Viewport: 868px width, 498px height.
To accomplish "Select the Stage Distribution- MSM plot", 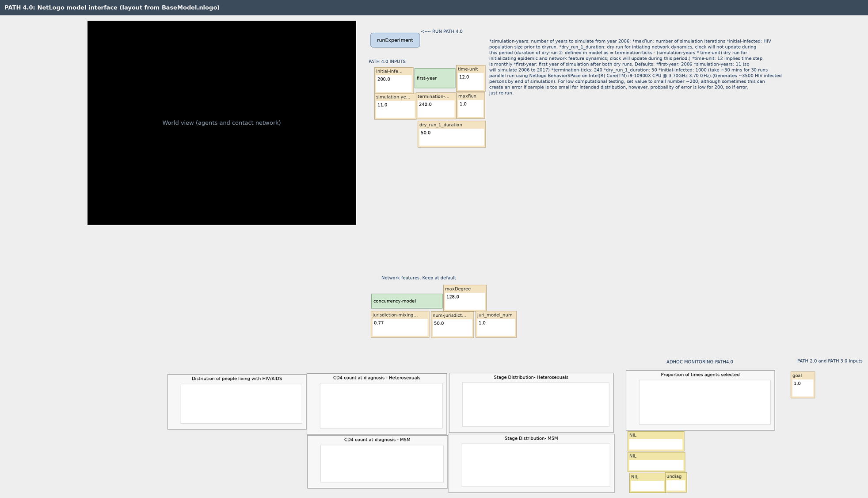I will pyautogui.click(x=531, y=463).
